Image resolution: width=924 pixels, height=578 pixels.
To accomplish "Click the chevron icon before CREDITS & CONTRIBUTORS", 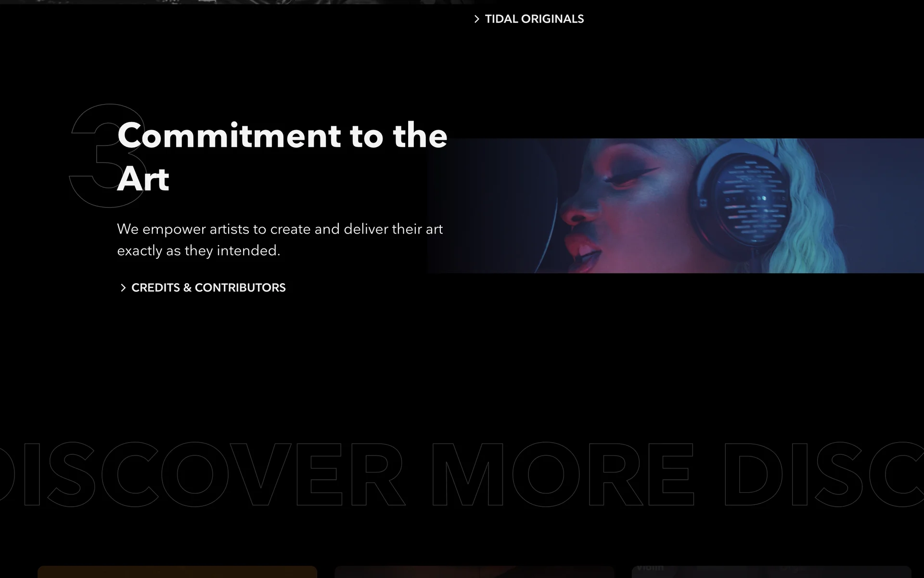I will [x=123, y=288].
